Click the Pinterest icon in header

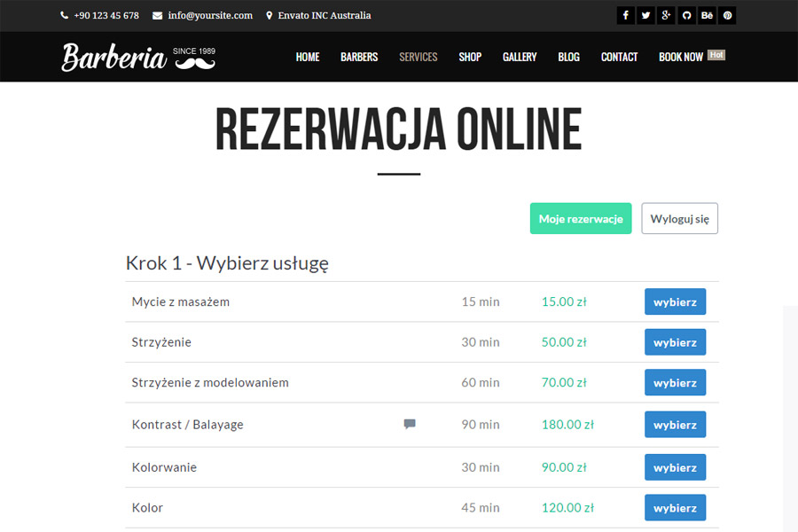[x=727, y=16]
